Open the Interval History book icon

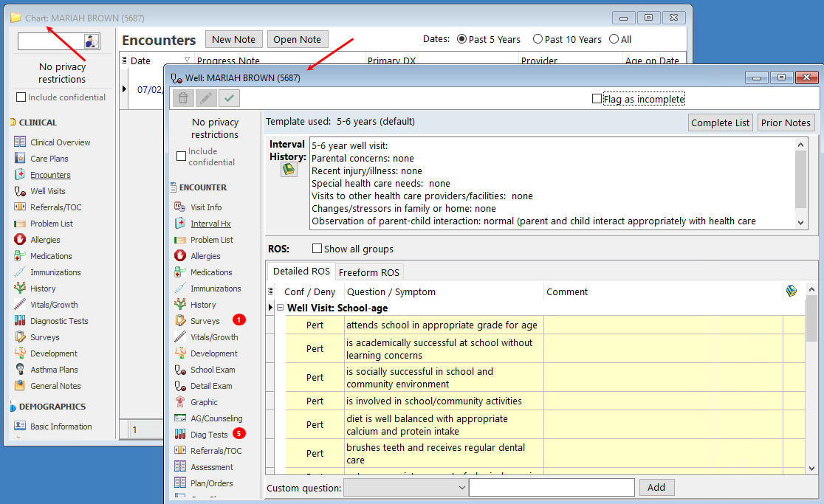tap(289, 169)
